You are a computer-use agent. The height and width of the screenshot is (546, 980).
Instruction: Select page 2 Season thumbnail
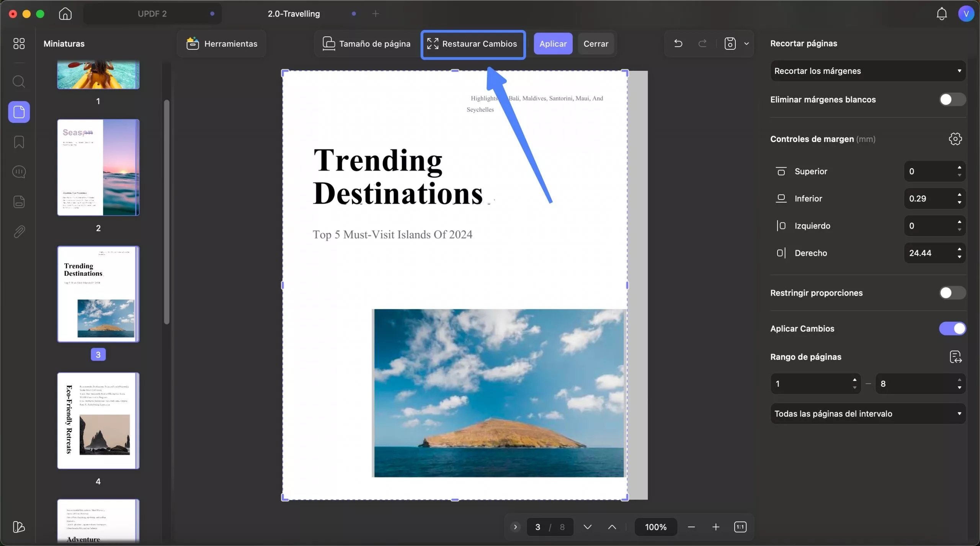pos(98,167)
